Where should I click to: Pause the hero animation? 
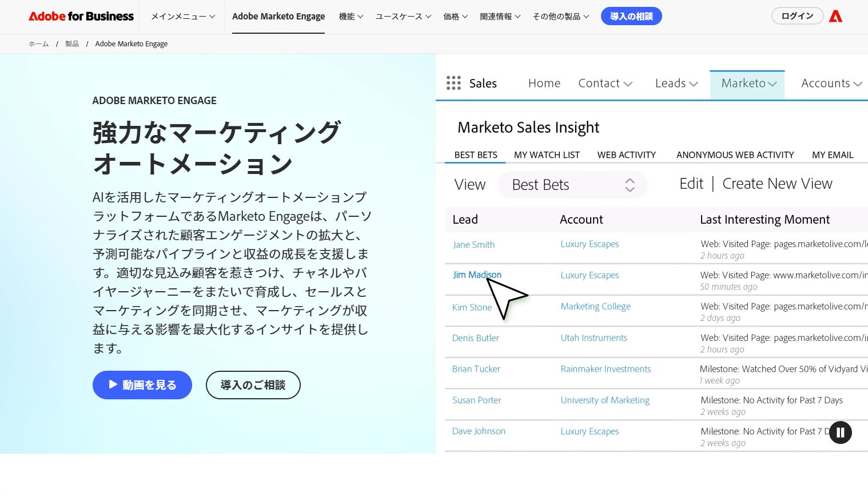coord(840,432)
